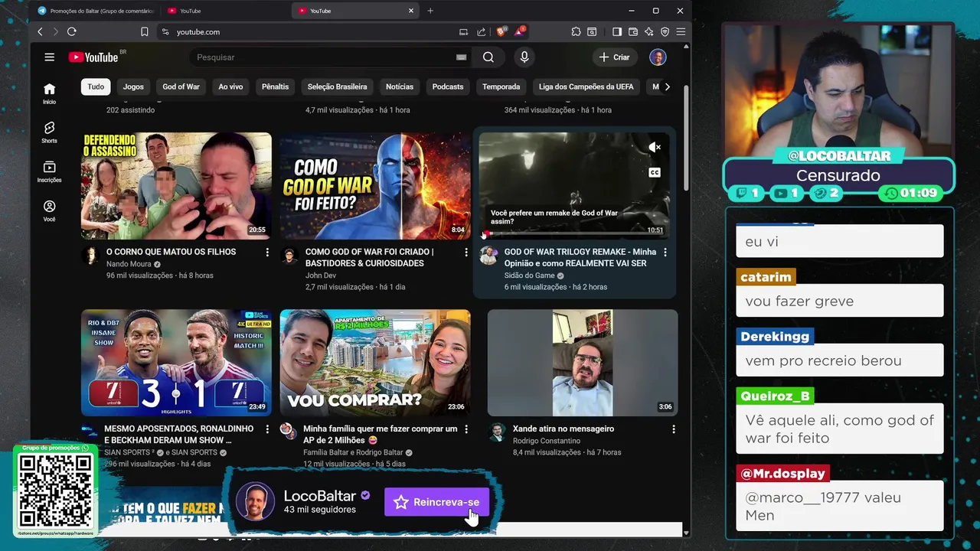Open Shorts in the sidebar

coord(49,132)
